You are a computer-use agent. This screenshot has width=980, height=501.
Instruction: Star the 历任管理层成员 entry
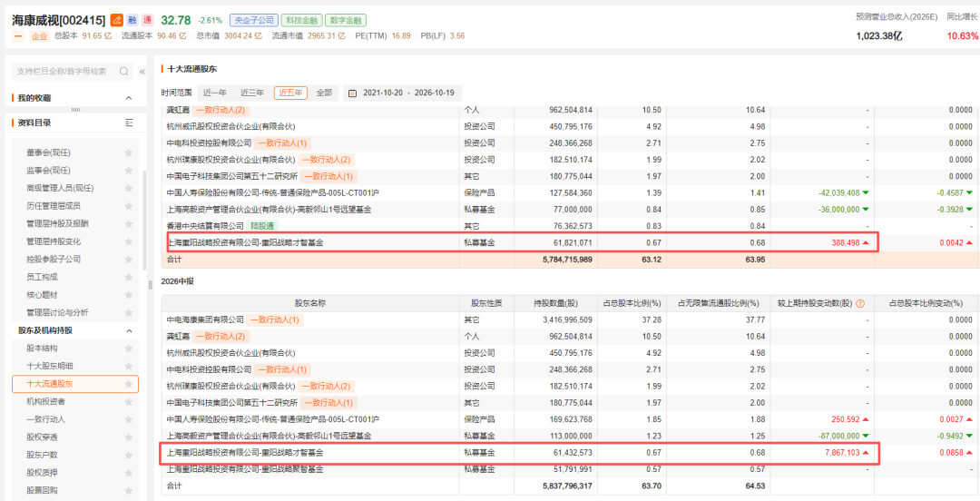[x=129, y=206]
